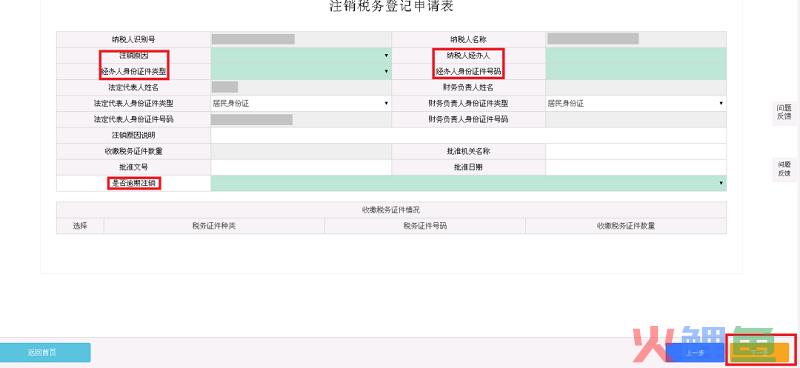
Task: Click the 法定代表人姓名 label
Action: point(134,87)
